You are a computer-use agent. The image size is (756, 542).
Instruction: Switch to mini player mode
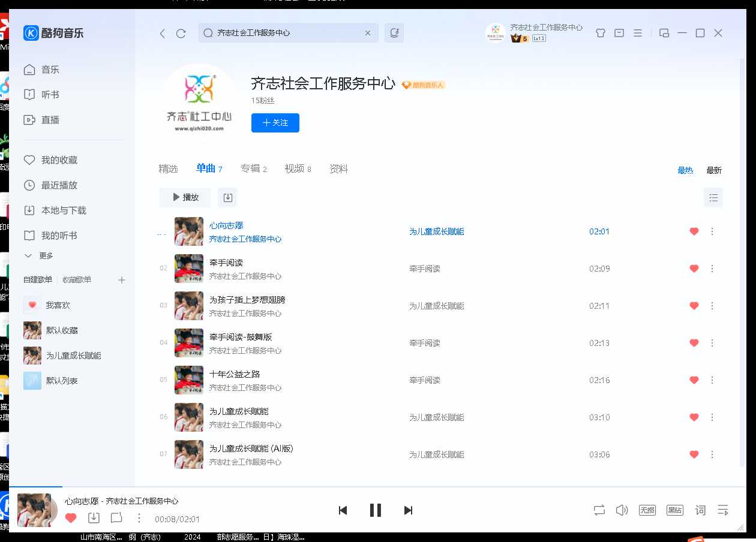click(664, 33)
